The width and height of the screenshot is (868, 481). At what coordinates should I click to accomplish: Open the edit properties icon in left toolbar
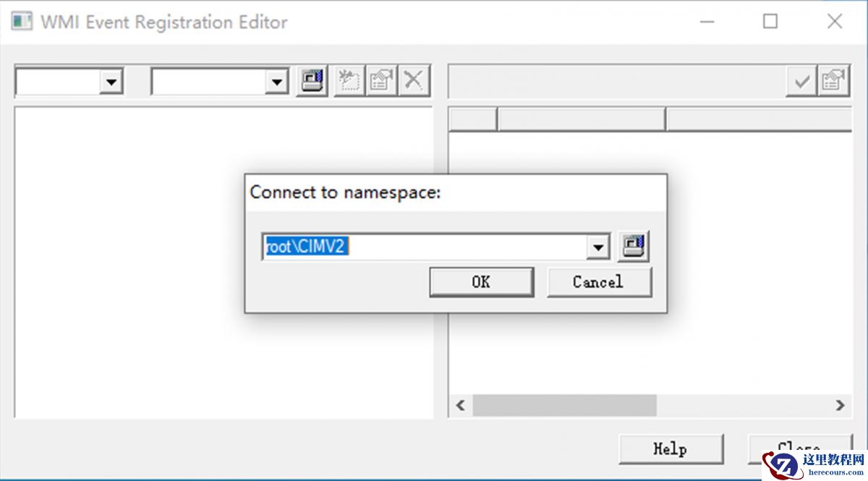[381, 80]
